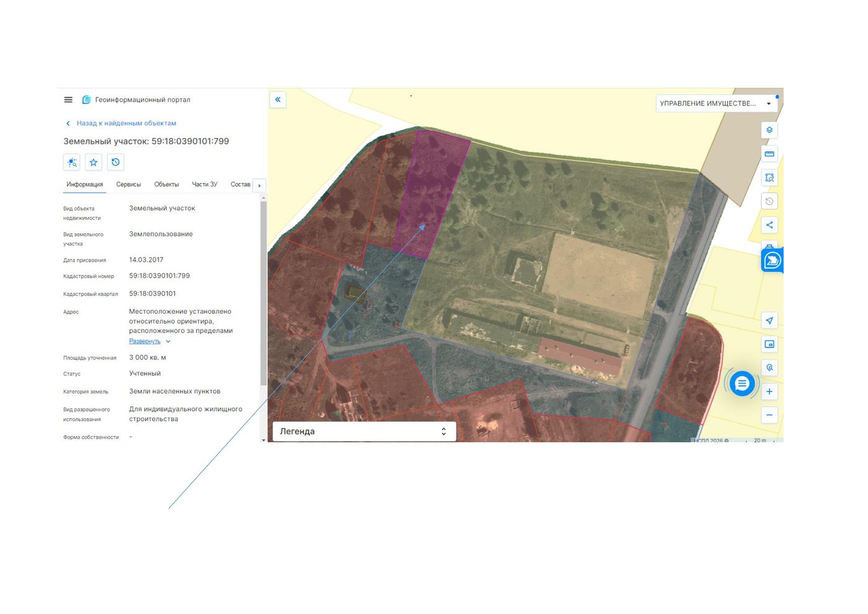868x614 pixels.
Task: Select the ruler measurement tool
Action: (x=769, y=154)
